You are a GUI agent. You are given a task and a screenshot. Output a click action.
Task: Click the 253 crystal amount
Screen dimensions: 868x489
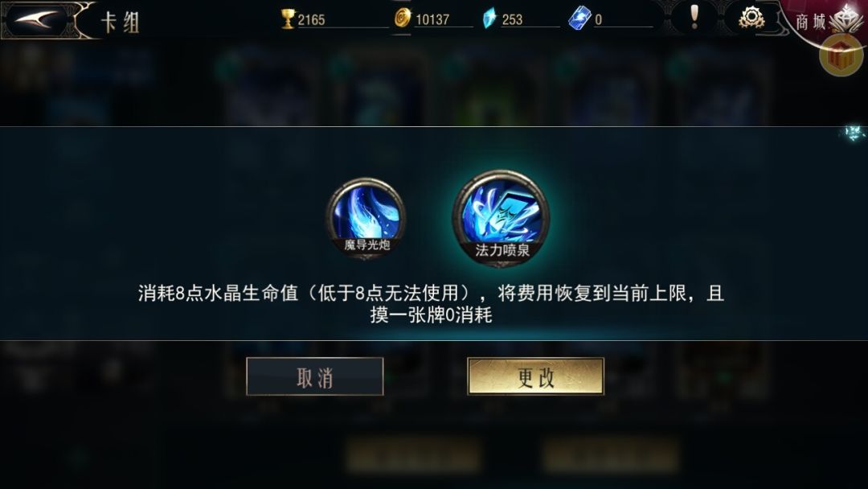(512, 20)
